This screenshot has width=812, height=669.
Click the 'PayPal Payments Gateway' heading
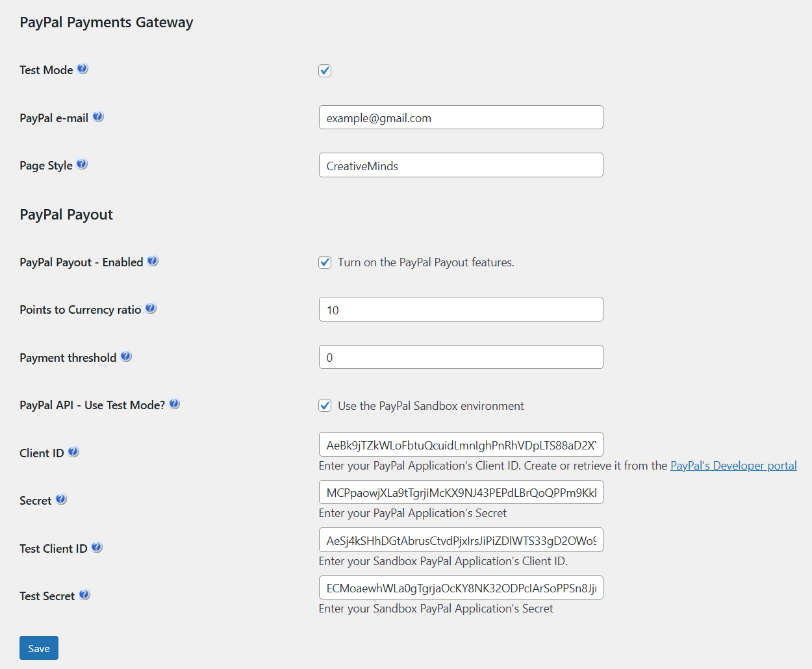(x=107, y=22)
